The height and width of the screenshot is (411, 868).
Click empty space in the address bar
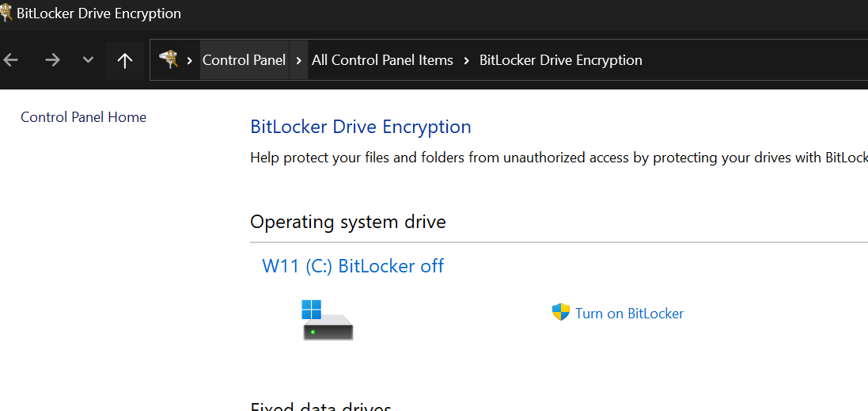752,60
